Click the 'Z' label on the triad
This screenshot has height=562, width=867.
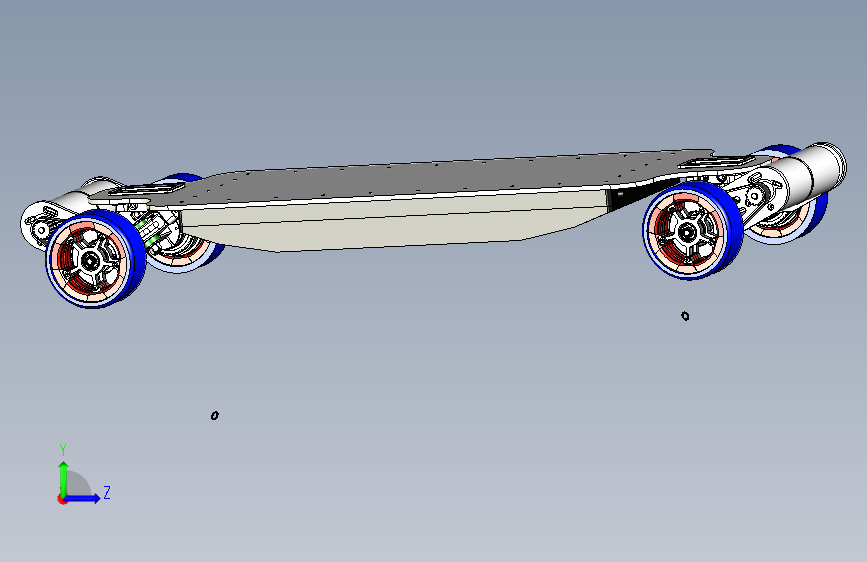click(107, 492)
